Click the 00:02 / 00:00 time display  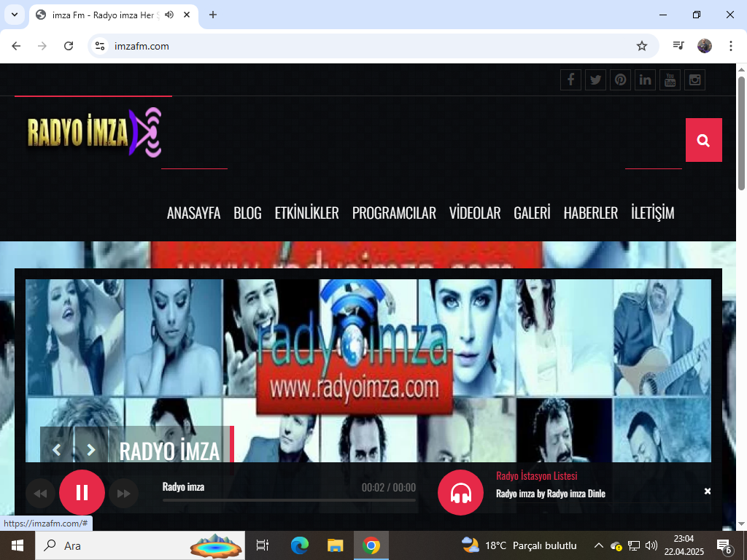pyautogui.click(x=389, y=488)
